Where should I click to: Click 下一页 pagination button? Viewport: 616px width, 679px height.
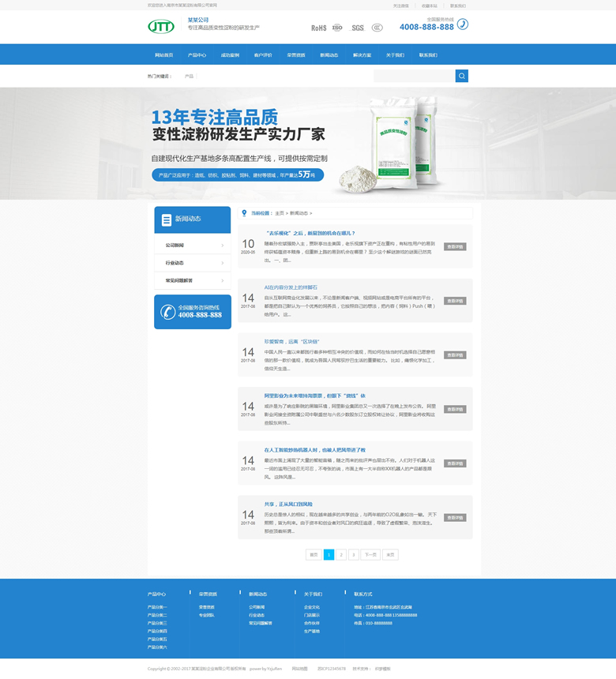click(x=370, y=555)
